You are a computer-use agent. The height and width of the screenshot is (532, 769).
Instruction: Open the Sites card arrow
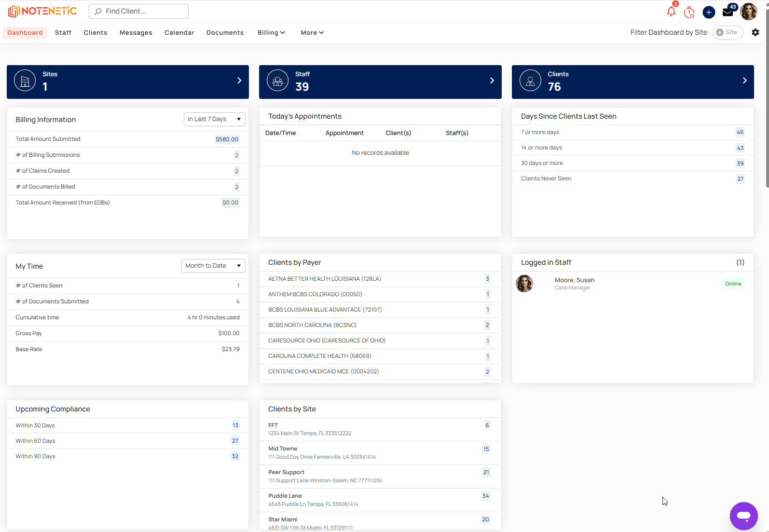coord(239,81)
